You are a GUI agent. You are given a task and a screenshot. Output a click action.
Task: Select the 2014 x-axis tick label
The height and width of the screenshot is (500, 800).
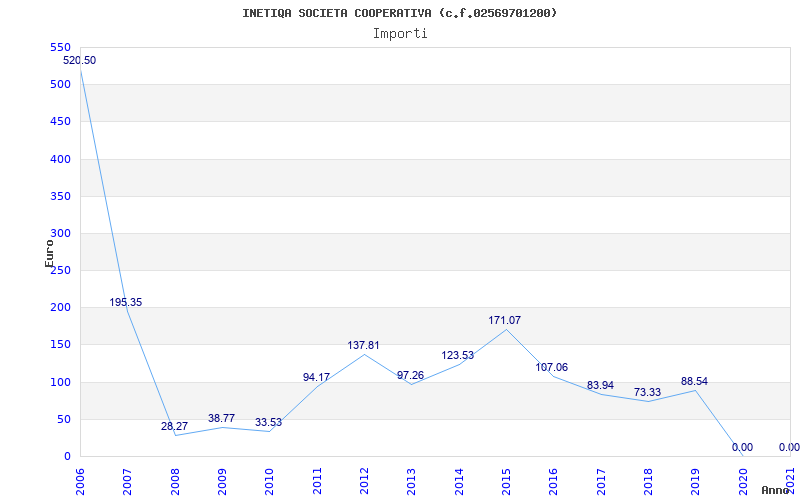click(x=459, y=482)
